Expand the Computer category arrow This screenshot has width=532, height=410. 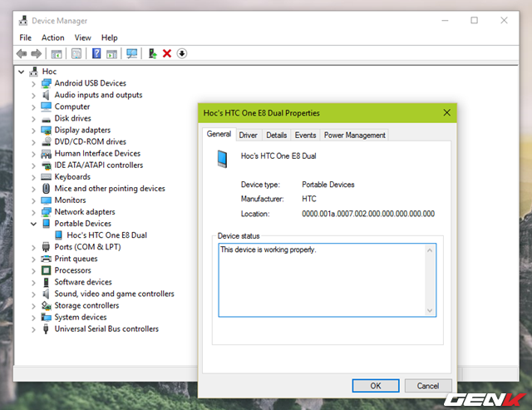click(33, 107)
